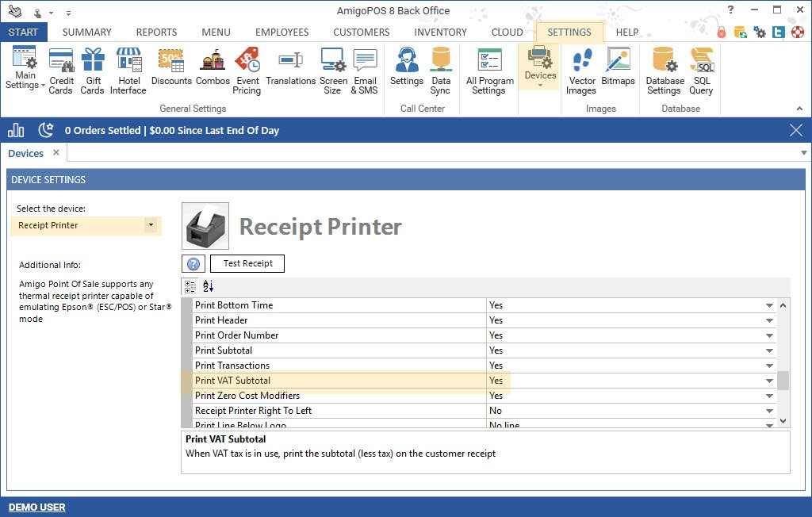812x517 pixels.
Task: Launch the SQL Query tool
Action: point(702,70)
